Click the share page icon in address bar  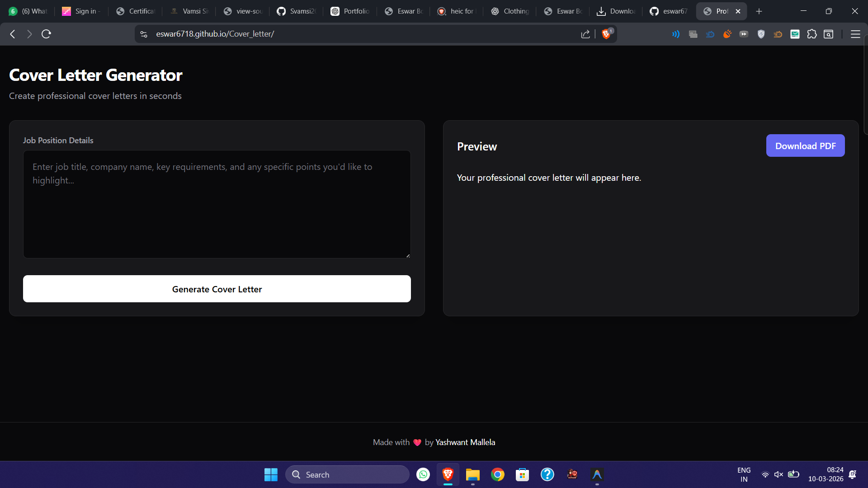(585, 34)
